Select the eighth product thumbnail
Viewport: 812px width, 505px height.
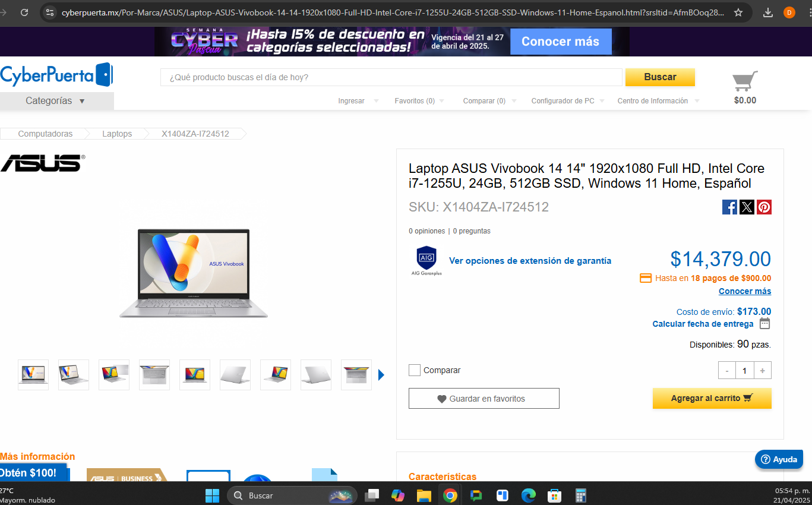coord(316,375)
